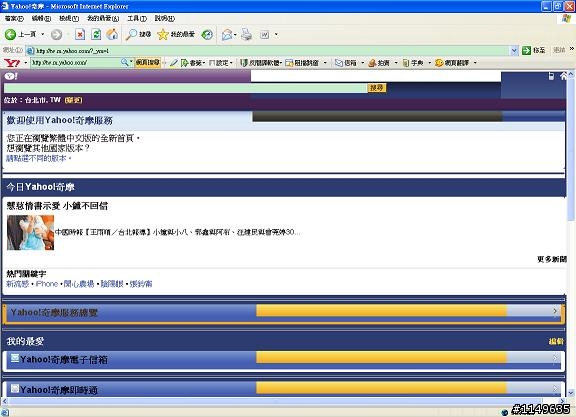Viewport: 576px width, 417px height.
Task: Click the 變更 location link
Action: [x=73, y=100]
